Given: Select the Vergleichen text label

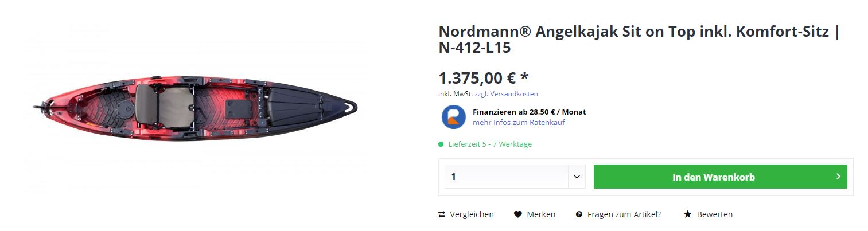Looking at the screenshot, I should click(472, 214).
